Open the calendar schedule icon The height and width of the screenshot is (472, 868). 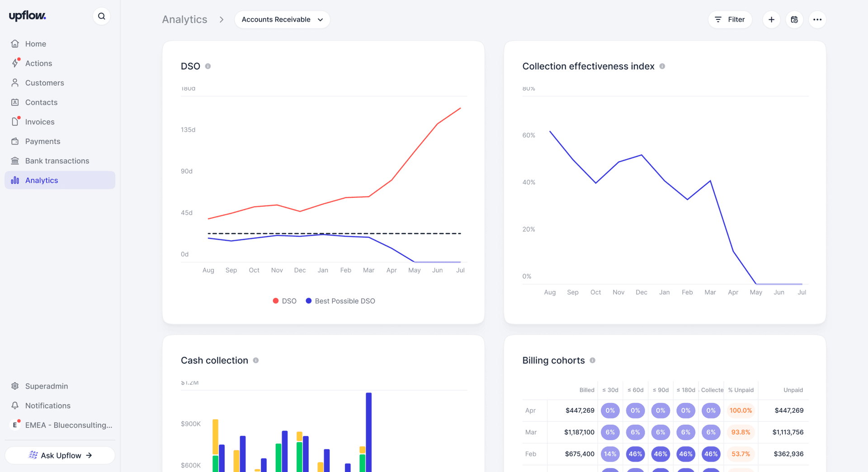(x=794, y=19)
